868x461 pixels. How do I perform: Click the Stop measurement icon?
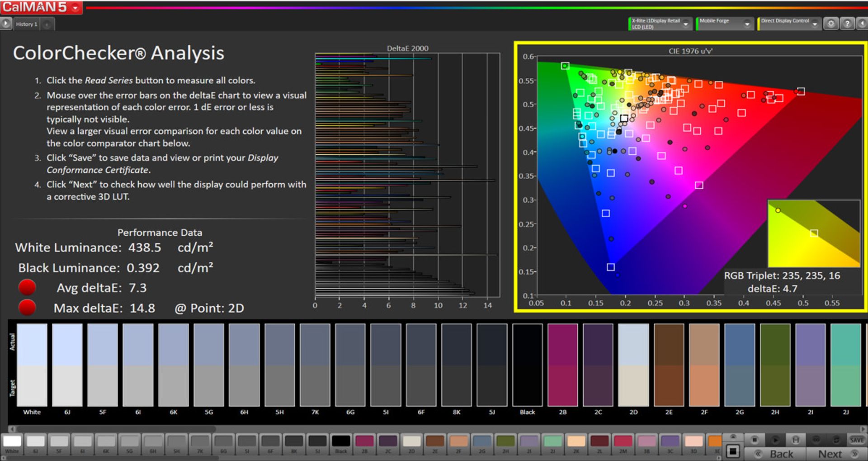(x=754, y=440)
